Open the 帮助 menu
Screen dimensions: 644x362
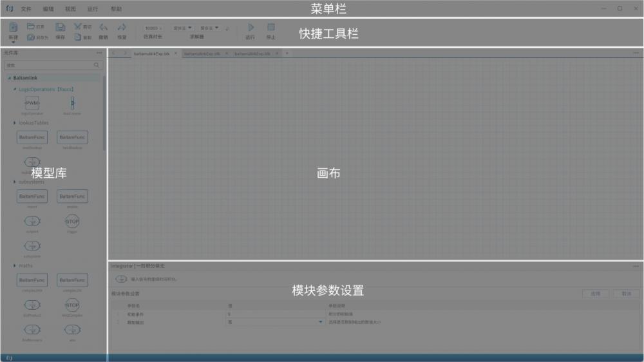click(116, 9)
